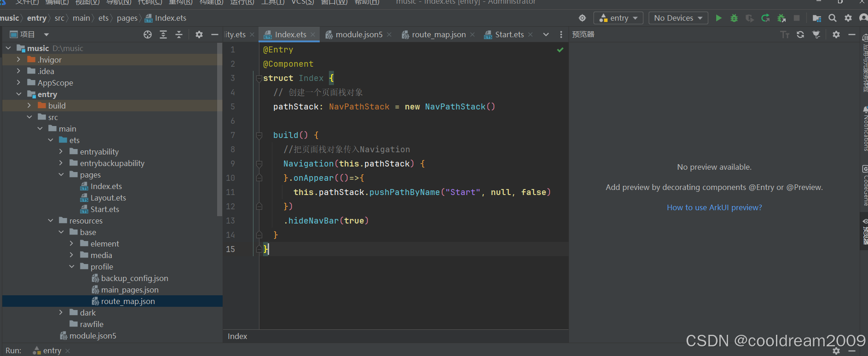
Task: Collapse the profile folder
Action: coord(72,266)
